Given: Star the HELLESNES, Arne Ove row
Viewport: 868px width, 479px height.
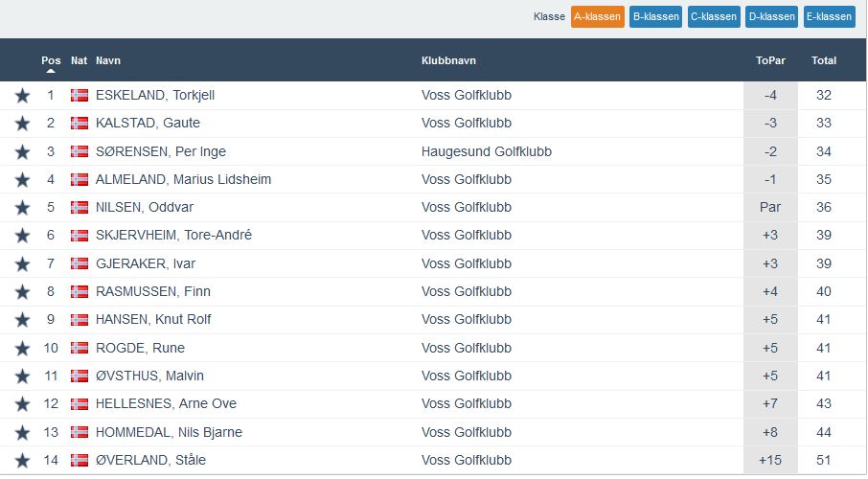Looking at the screenshot, I should pos(22,403).
